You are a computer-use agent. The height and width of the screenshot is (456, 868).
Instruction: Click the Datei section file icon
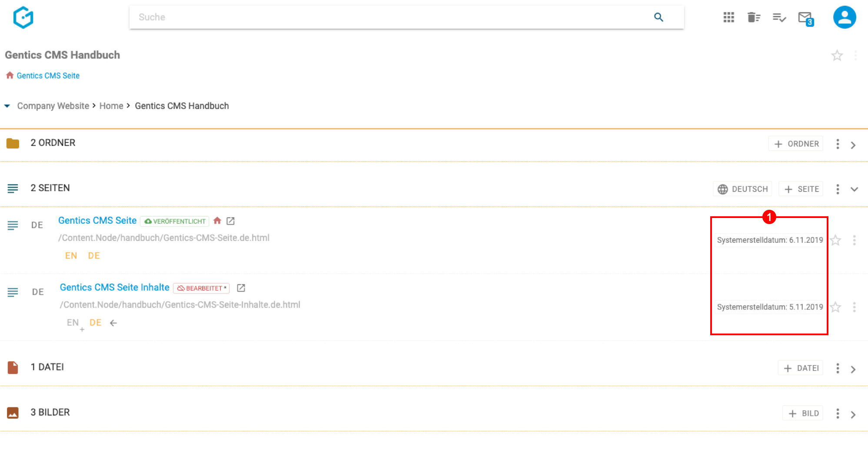click(x=13, y=368)
